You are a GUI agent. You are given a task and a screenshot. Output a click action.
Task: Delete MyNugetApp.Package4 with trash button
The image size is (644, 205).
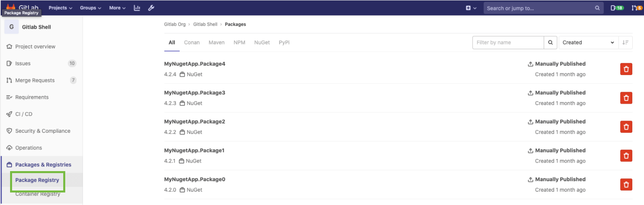pyautogui.click(x=626, y=69)
